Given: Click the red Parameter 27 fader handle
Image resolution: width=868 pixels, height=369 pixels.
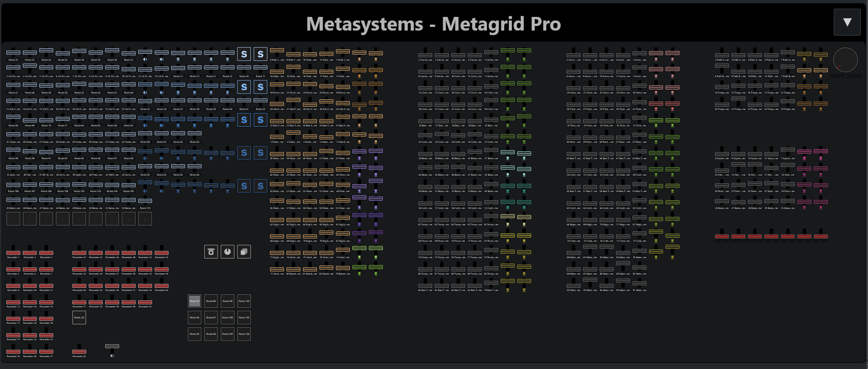Looking at the screenshot, I should pos(46,352).
